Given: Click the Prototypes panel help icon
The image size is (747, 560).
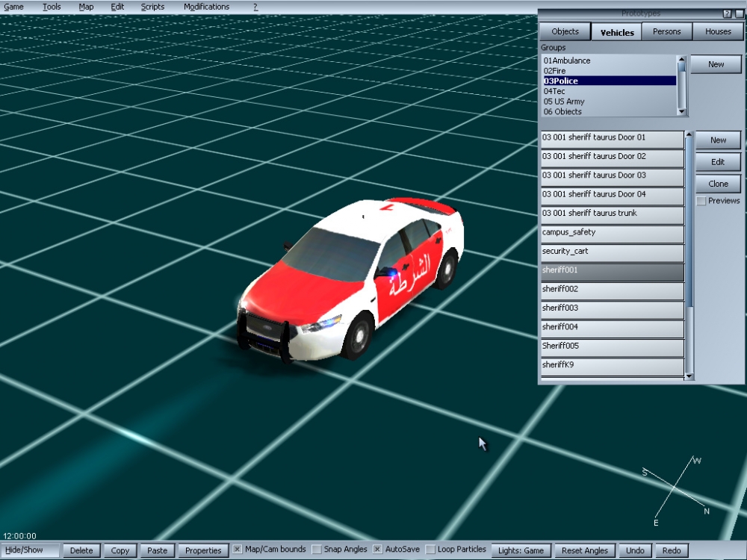Looking at the screenshot, I should (x=727, y=13).
